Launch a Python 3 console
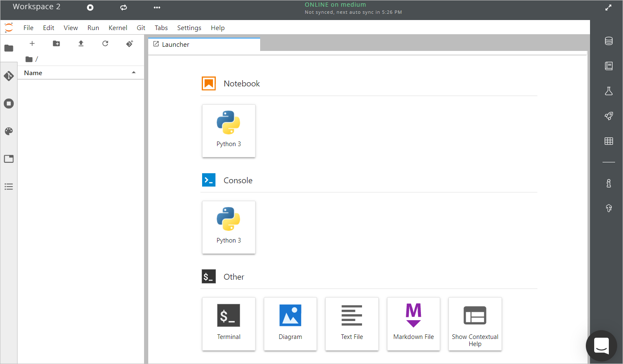Image resolution: width=623 pixels, height=364 pixels. tap(229, 227)
